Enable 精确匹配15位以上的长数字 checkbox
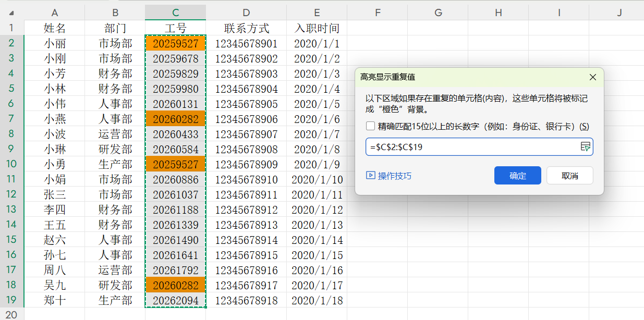This screenshot has width=644, height=320. (x=370, y=126)
